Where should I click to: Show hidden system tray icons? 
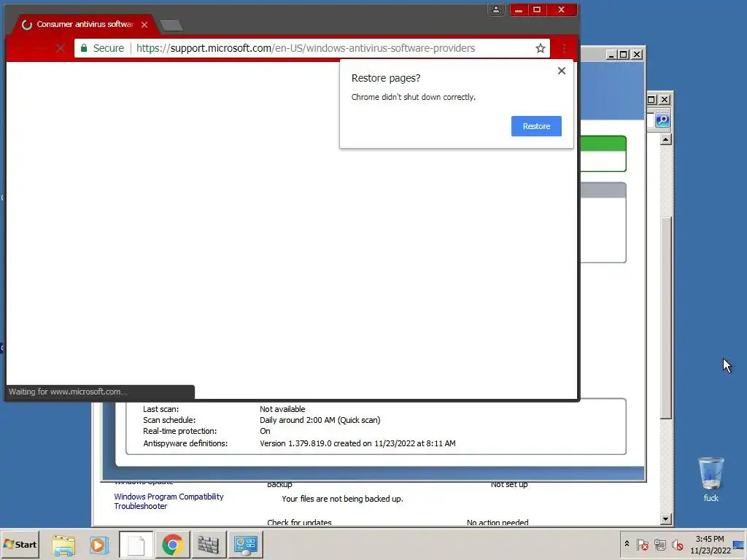[x=627, y=544]
